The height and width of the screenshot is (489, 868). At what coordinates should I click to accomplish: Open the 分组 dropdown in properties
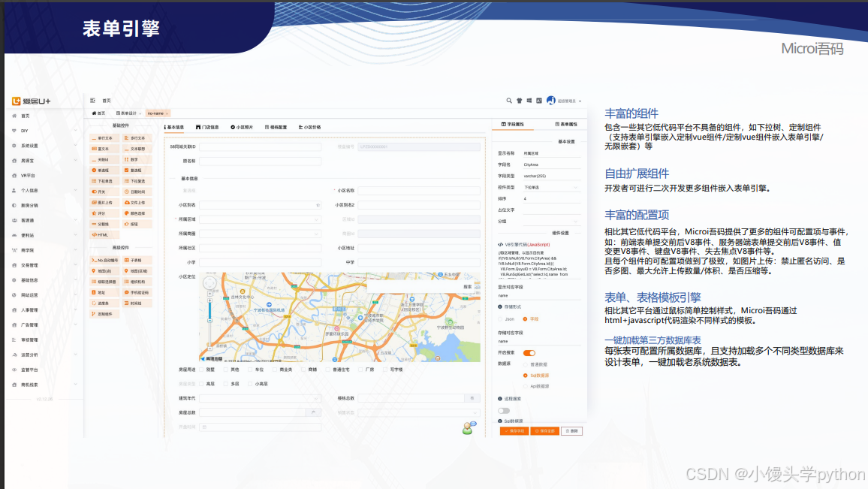[551, 222]
